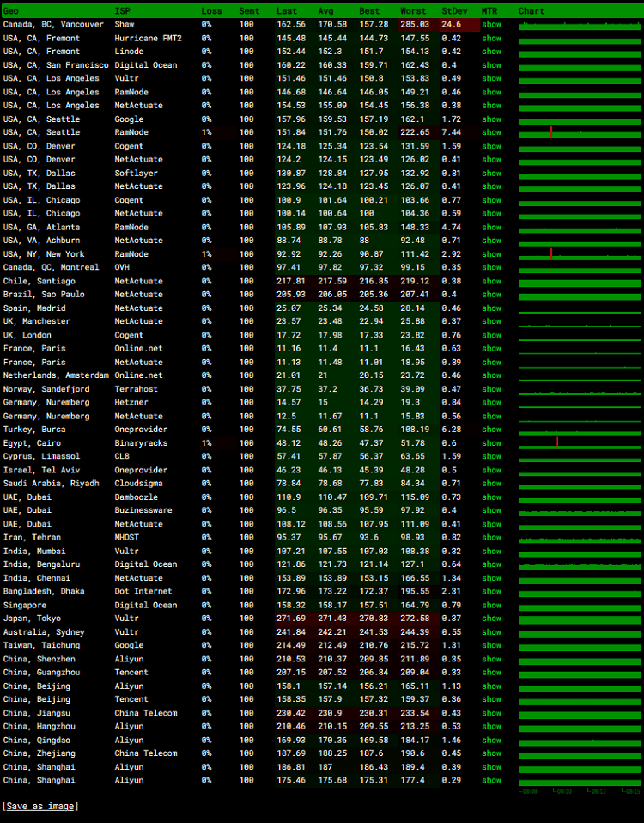Click the 'Avg' column header
This screenshot has width=644, height=823.
[325, 10]
